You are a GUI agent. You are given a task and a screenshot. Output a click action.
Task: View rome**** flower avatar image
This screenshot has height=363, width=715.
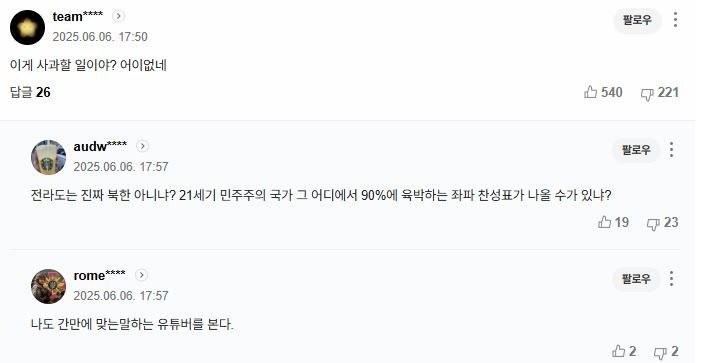(48, 286)
